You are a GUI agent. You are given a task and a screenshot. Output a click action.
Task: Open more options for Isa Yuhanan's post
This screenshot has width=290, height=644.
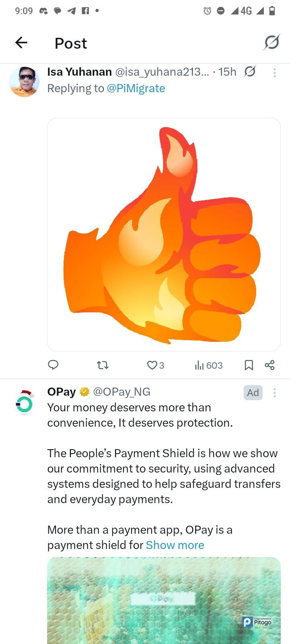coord(275,73)
